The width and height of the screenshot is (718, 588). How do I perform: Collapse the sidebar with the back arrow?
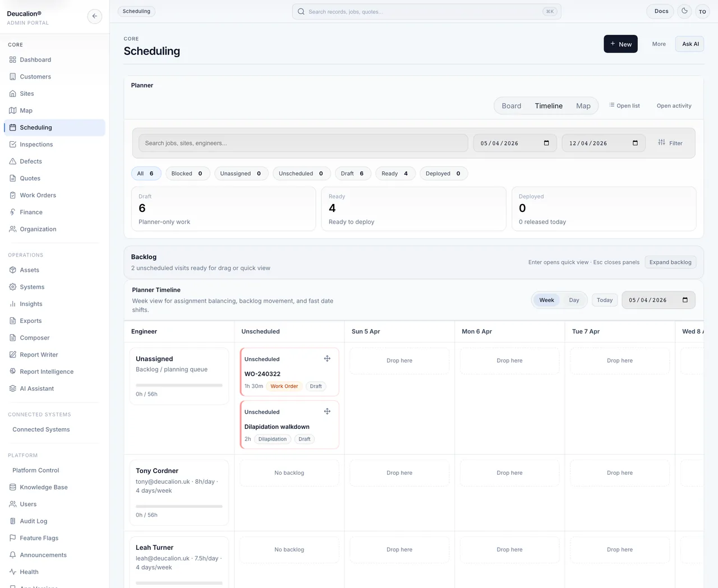(95, 16)
